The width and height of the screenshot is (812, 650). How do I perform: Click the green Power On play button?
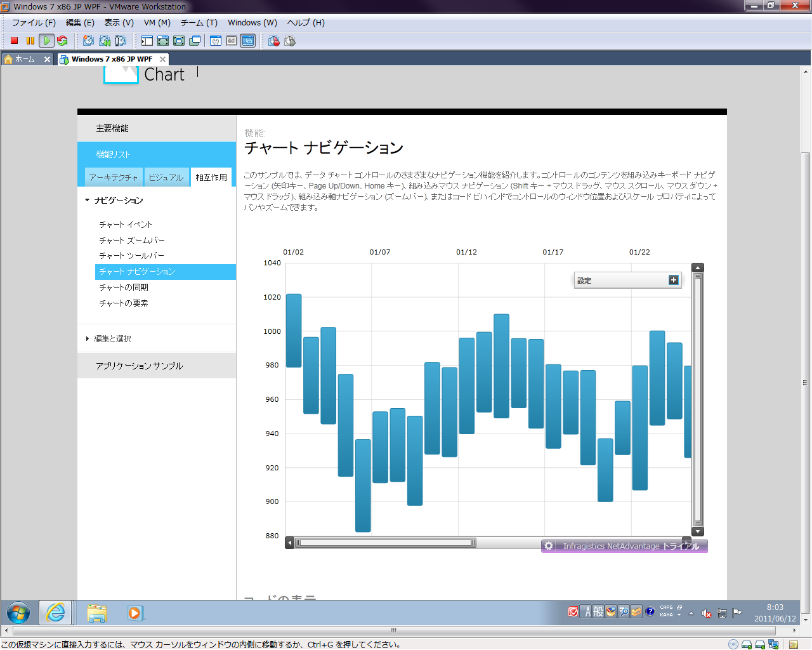coord(46,41)
